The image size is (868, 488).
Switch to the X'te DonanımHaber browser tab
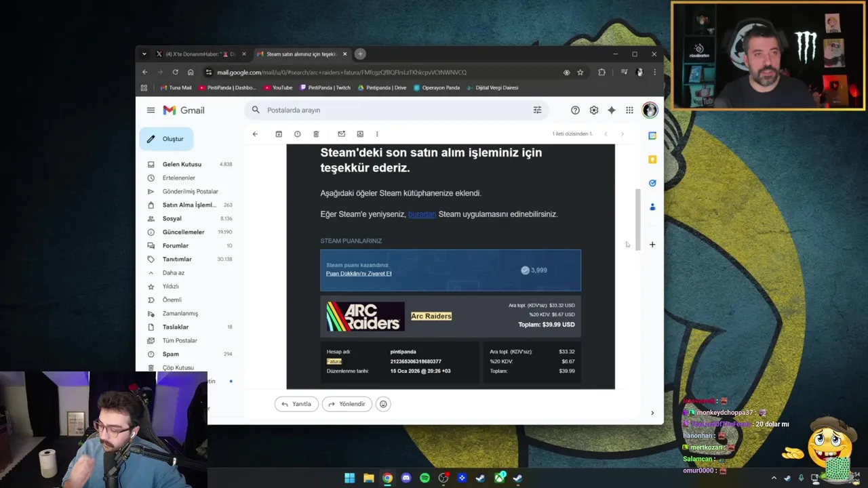pyautogui.click(x=201, y=54)
